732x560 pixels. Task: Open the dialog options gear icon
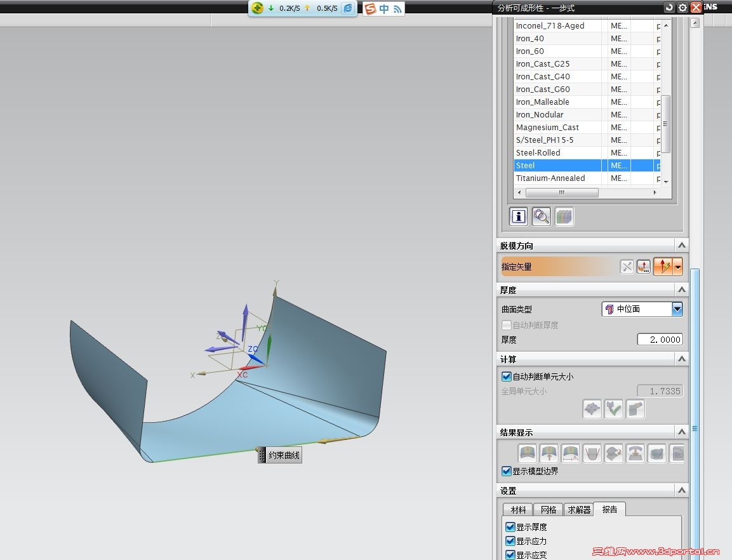click(682, 8)
